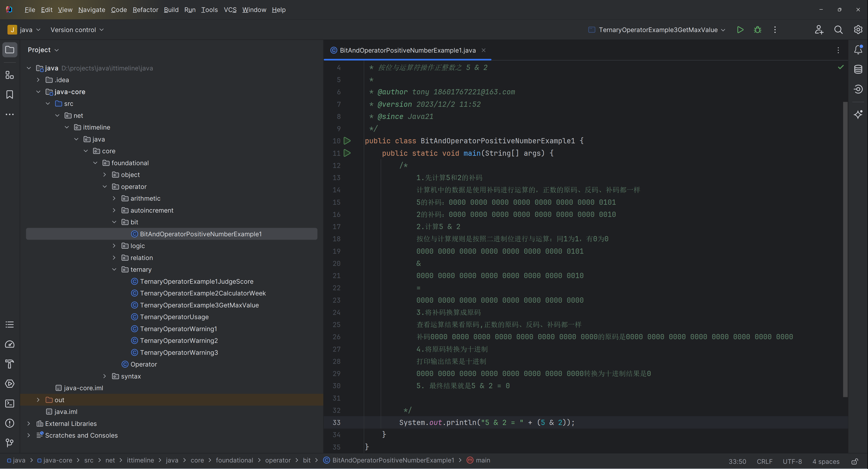The height and width of the screenshot is (469, 868).
Task: Click the inspections green checkmark widget
Action: coord(841,67)
